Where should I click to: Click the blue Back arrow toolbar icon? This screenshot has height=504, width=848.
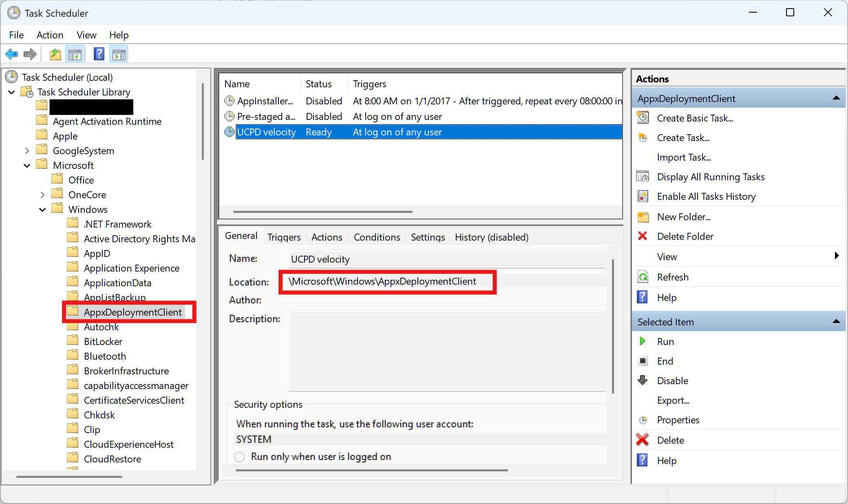11,54
